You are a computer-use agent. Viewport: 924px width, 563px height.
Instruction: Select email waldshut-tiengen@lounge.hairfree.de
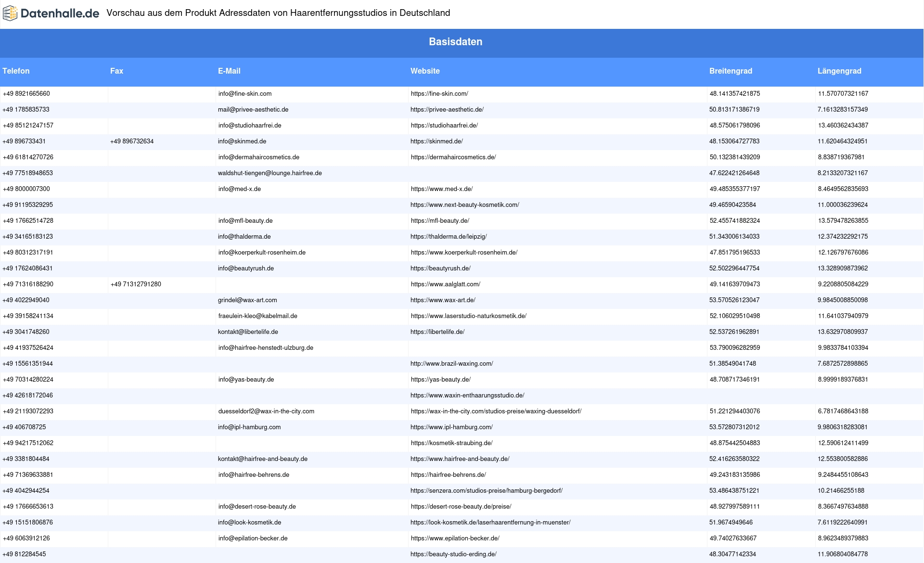[270, 173]
